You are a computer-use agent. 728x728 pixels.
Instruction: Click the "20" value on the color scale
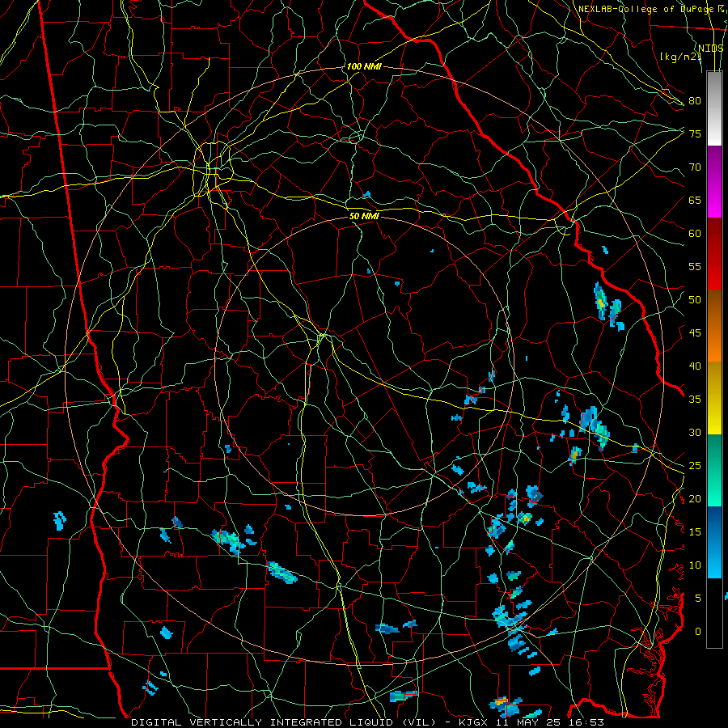pos(695,498)
